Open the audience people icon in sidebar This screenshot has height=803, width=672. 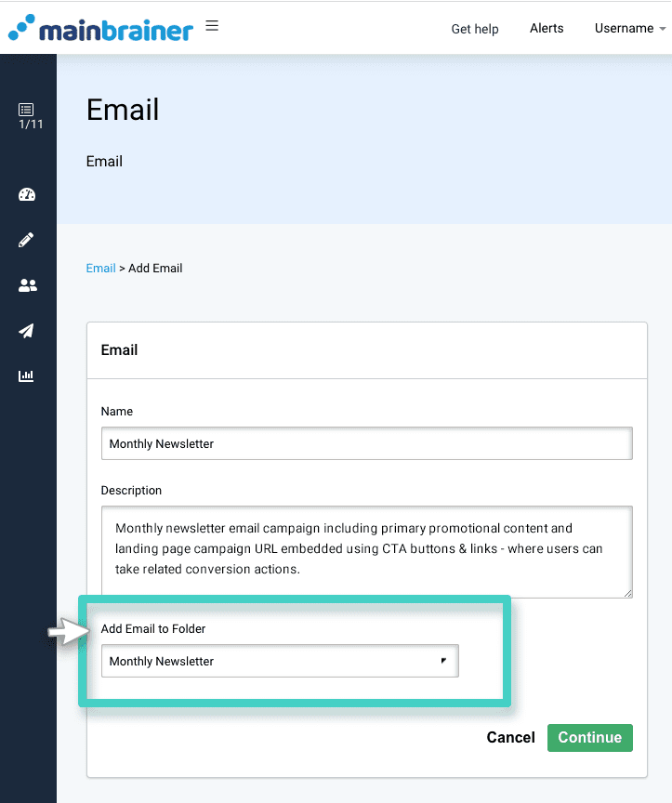(28, 285)
